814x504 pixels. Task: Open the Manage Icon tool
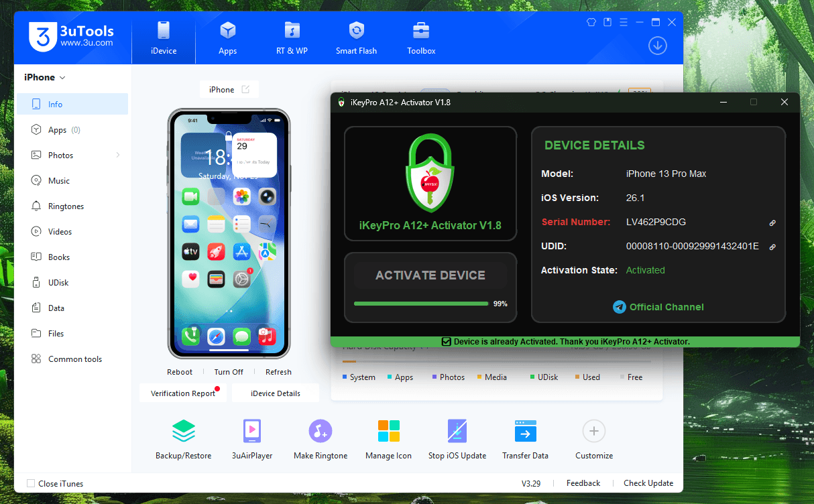click(x=388, y=431)
